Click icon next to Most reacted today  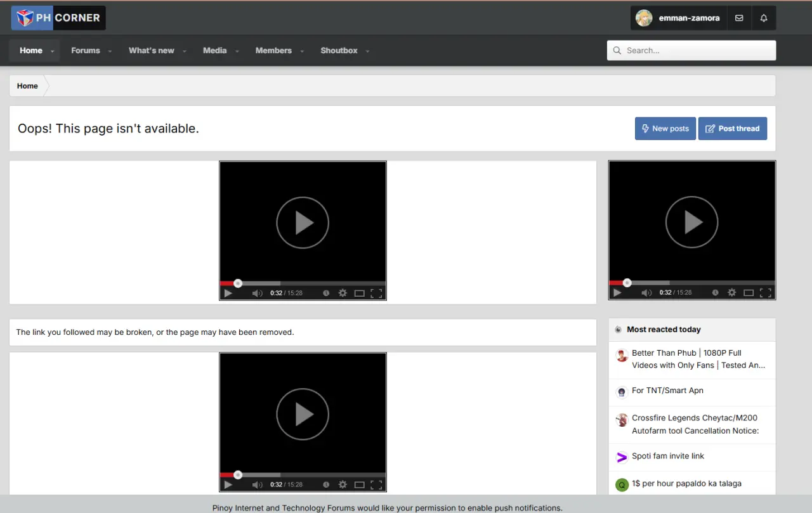coord(618,330)
